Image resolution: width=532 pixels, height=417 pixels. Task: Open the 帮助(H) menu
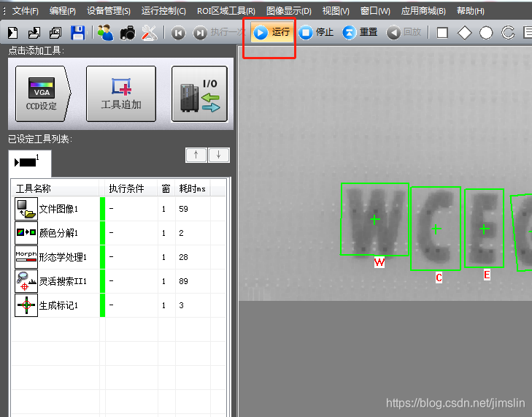point(470,11)
